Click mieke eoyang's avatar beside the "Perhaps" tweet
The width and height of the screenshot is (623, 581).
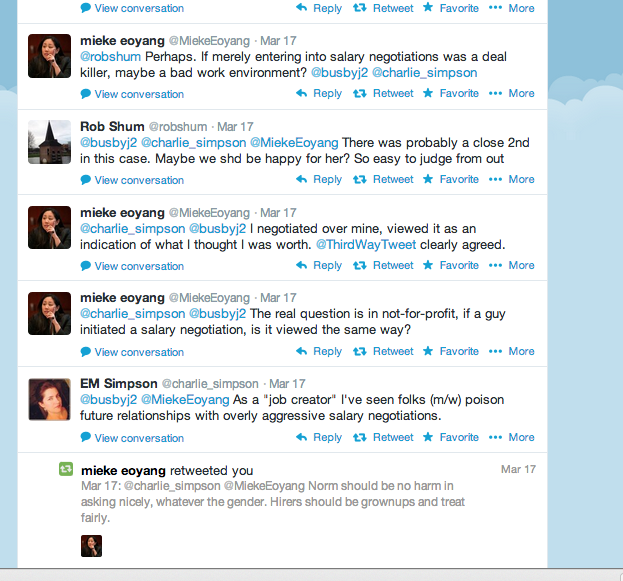coord(49,56)
